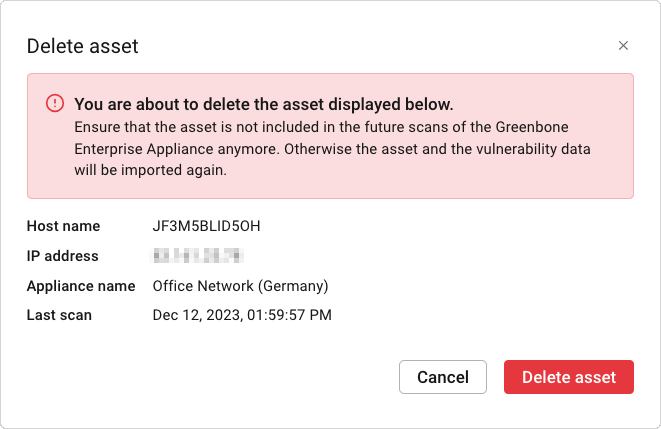Click the will be imported again line

click(150, 170)
